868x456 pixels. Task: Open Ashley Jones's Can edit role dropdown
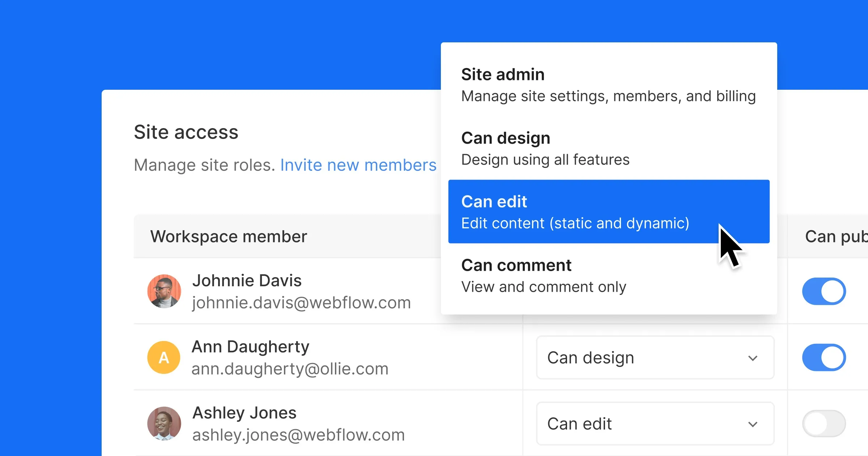point(655,423)
